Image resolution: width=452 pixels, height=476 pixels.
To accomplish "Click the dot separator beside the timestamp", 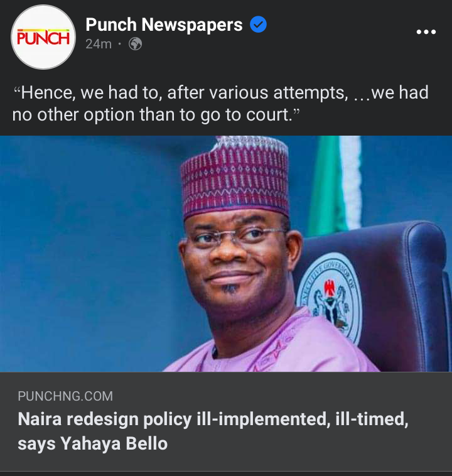I will [x=120, y=45].
